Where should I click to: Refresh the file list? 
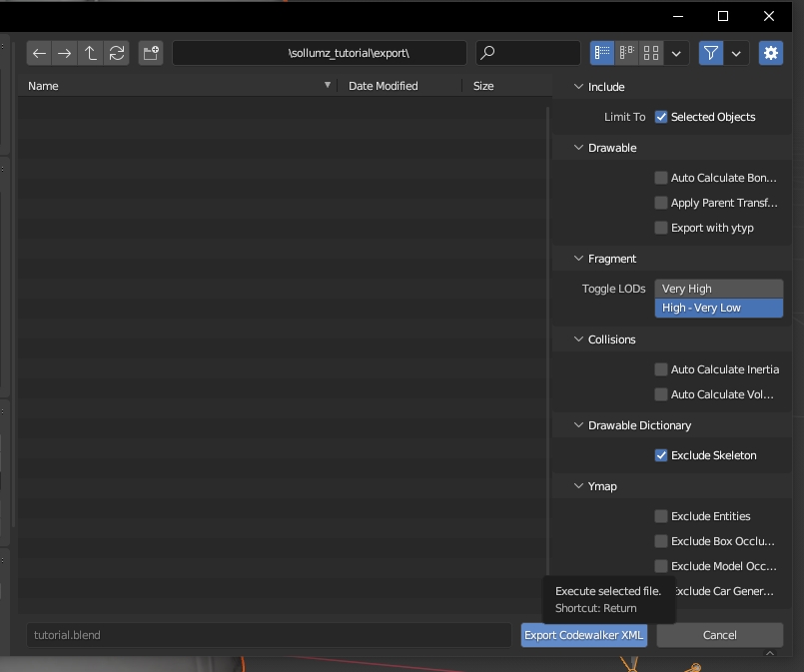117,53
